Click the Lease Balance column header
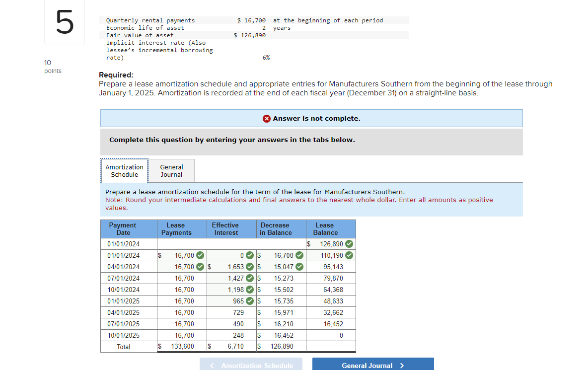 [x=331, y=229]
